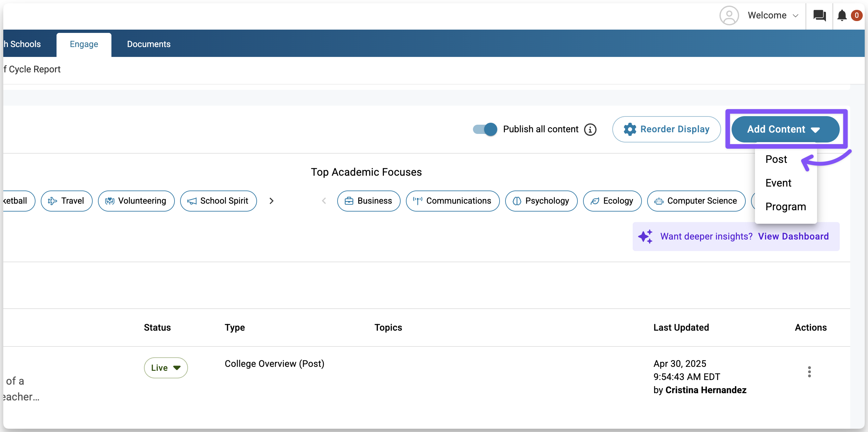868x432 pixels.
Task: Open the messages chat icon
Action: click(x=819, y=15)
